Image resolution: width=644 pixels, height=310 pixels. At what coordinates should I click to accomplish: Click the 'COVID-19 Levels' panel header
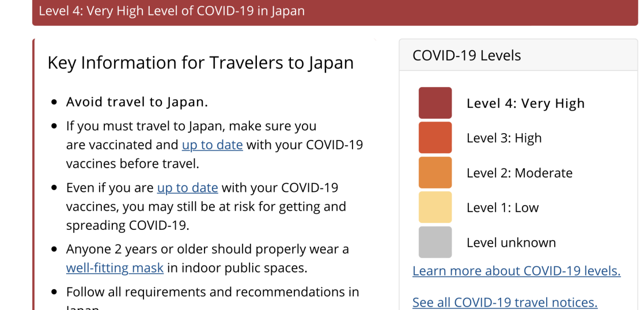click(467, 56)
